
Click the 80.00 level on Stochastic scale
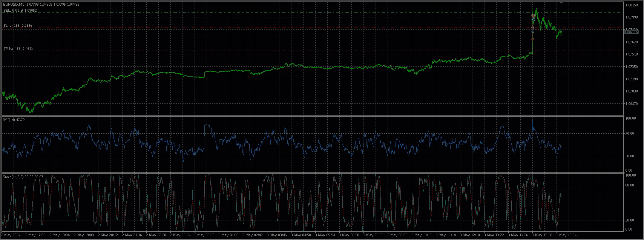click(630, 185)
